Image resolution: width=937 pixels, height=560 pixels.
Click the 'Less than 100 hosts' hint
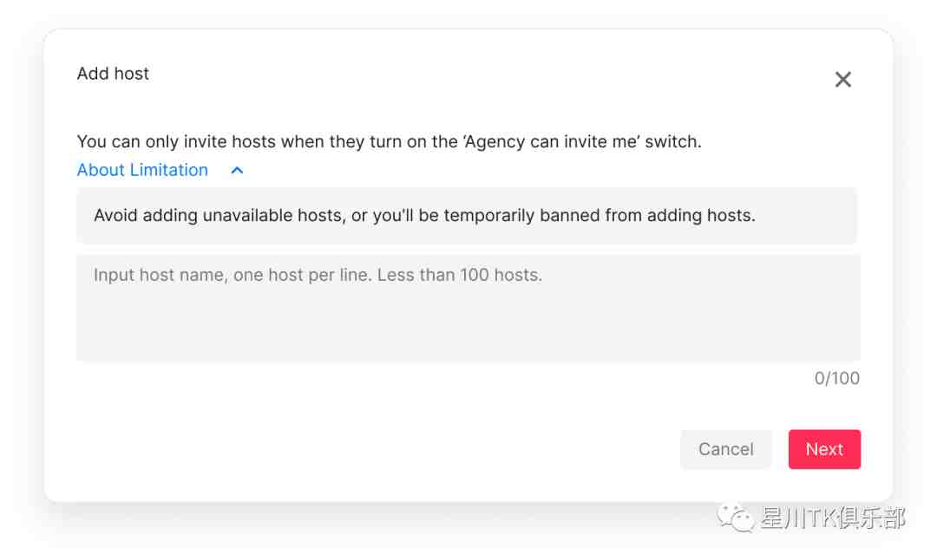pyautogui.click(x=460, y=275)
